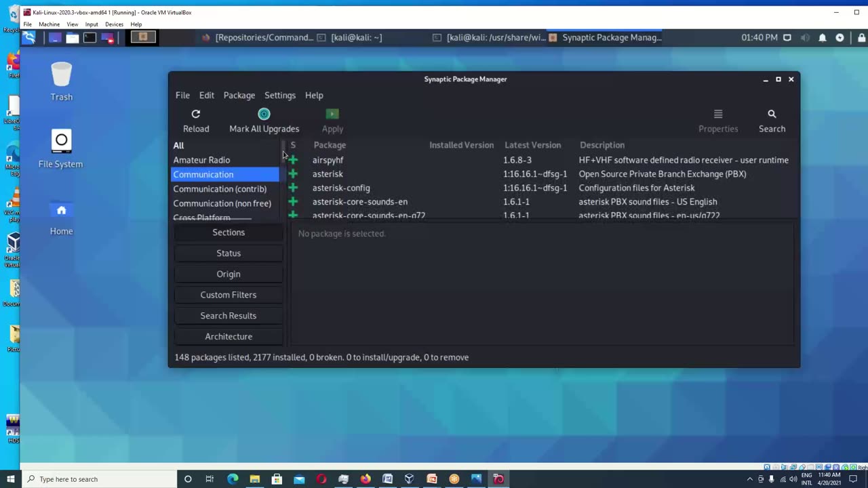The image size is (868, 488).
Task: Open the Kali applications menu icon
Action: [x=28, y=38]
